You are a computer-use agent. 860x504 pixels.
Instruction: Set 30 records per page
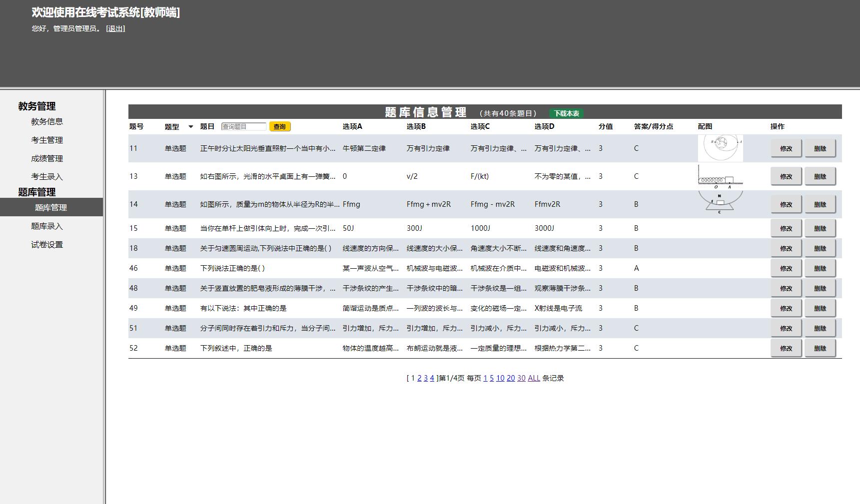pyautogui.click(x=521, y=378)
